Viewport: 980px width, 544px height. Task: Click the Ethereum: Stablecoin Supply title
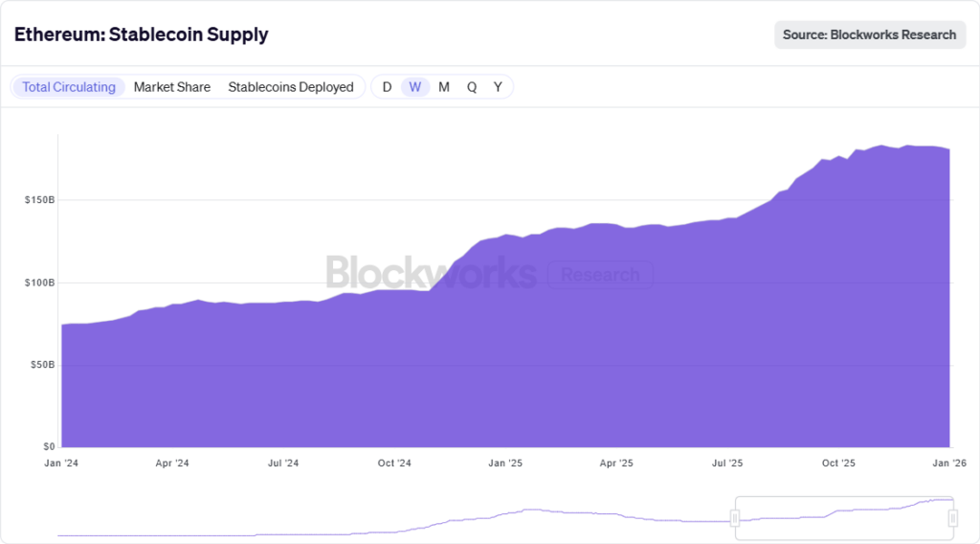point(142,34)
